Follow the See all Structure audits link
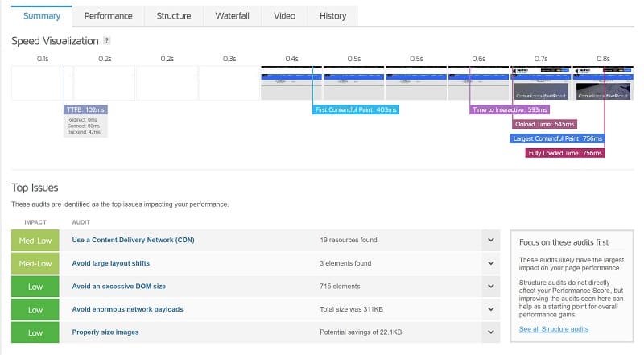 click(x=554, y=329)
